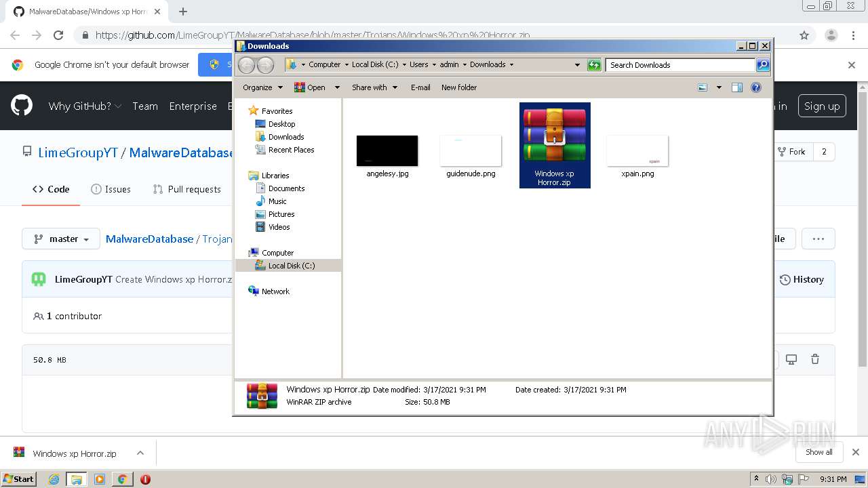Click the GitHub logo
Screen dimensions: 868x488
[x=22, y=106]
